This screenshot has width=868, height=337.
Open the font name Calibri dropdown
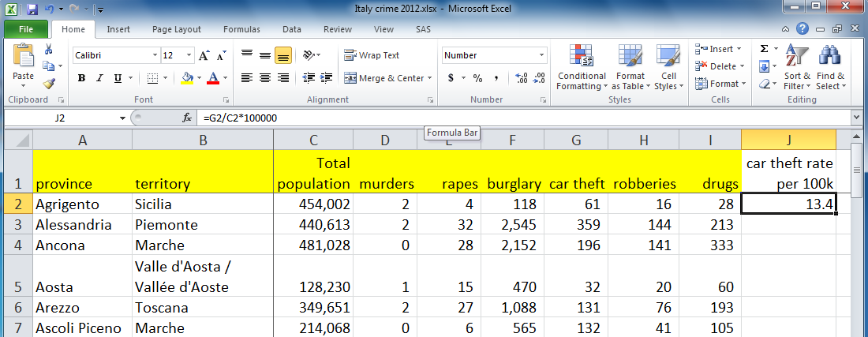pyautogui.click(x=155, y=55)
